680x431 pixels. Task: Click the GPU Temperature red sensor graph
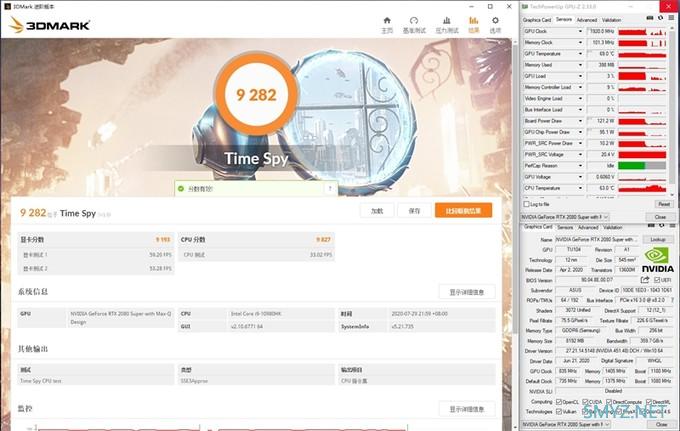point(642,54)
